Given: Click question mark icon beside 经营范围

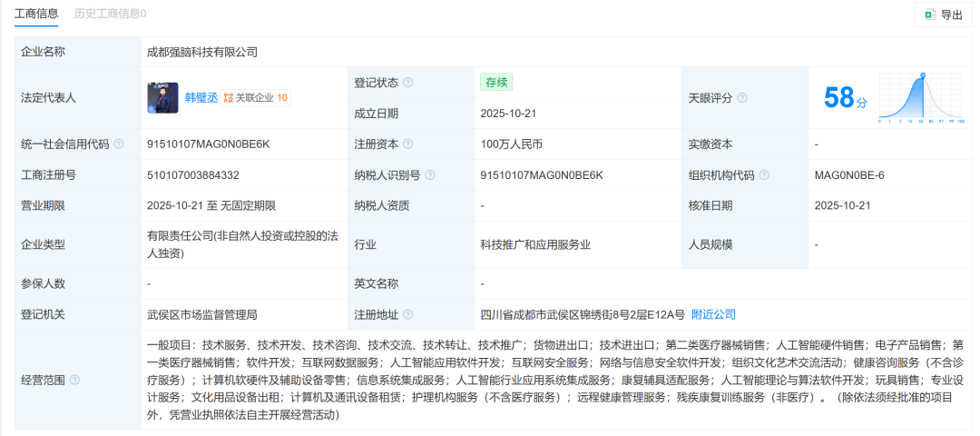Looking at the screenshot, I should 74,380.
